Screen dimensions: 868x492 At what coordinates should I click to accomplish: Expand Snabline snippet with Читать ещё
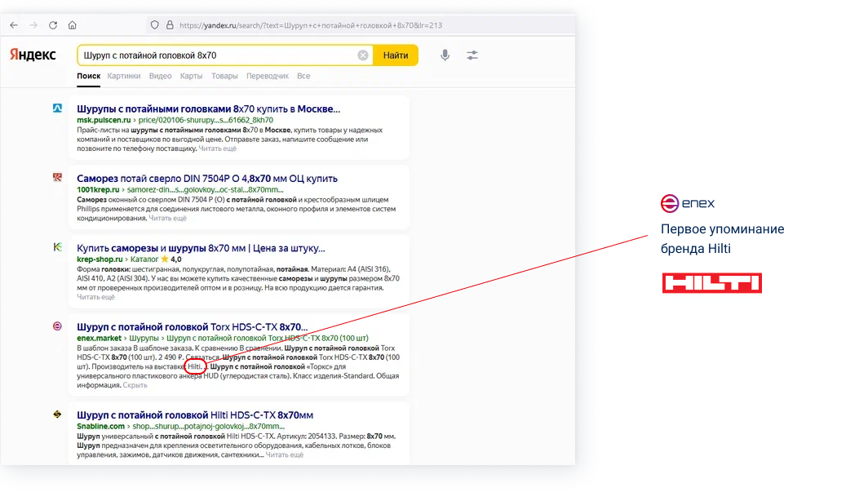(285, 455)
